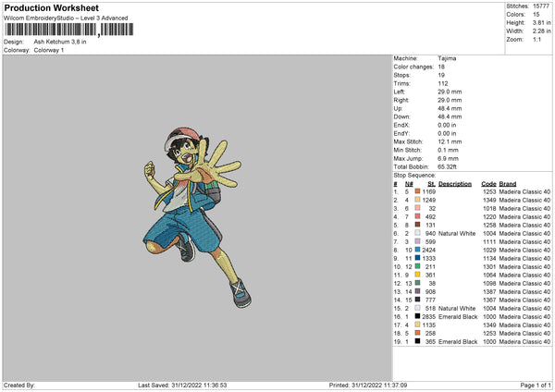This screenshot has height=392, width=555.
Task: Click the underlined 'Description' column header
Action: coord(455,184)
